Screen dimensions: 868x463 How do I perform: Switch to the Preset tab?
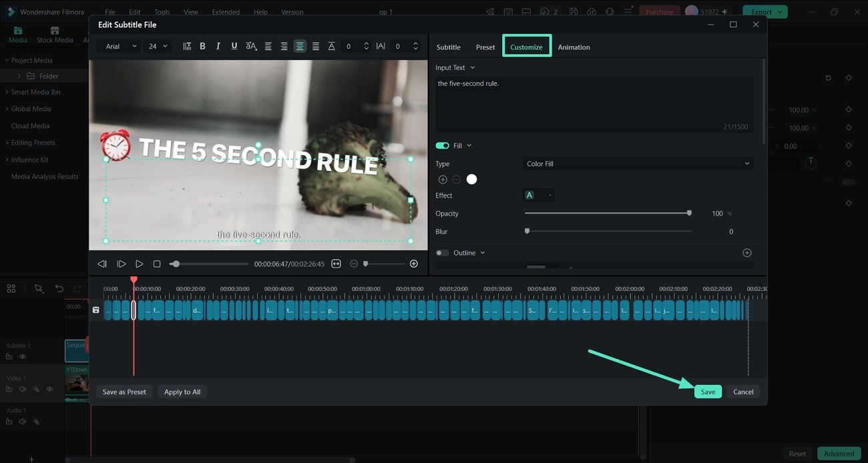click(x=485, y=47)
